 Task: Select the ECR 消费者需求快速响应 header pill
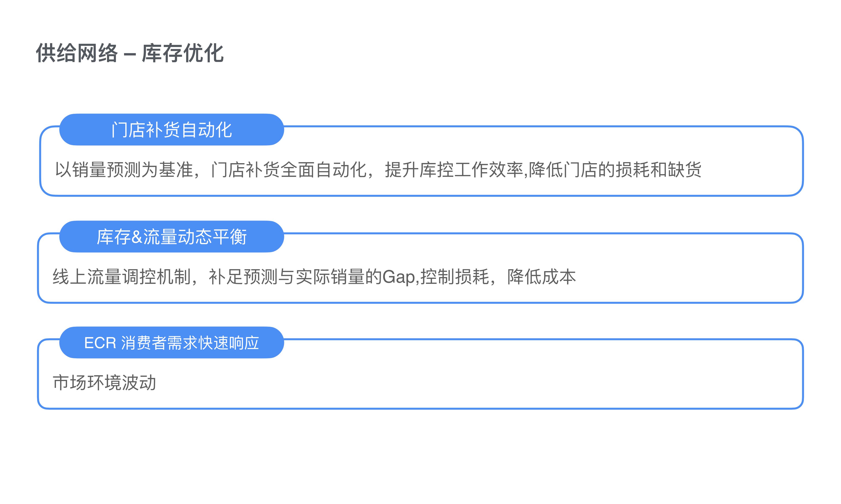[172, 343]
